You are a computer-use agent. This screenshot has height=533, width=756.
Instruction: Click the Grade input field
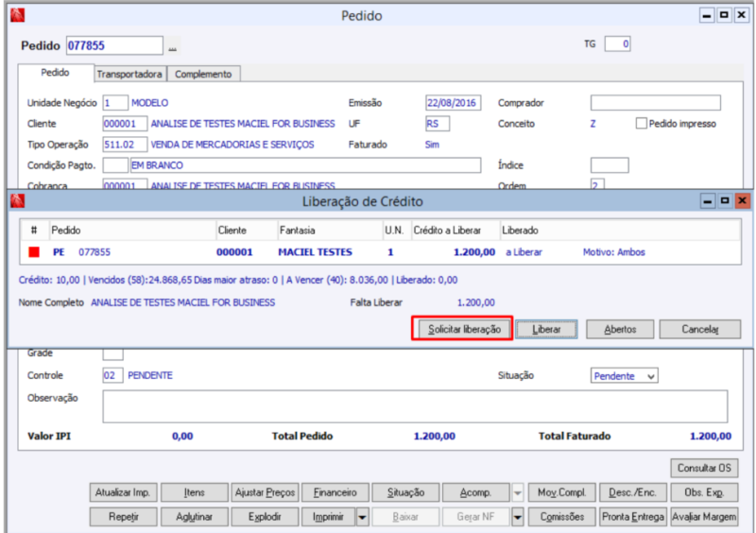point(112,354)
